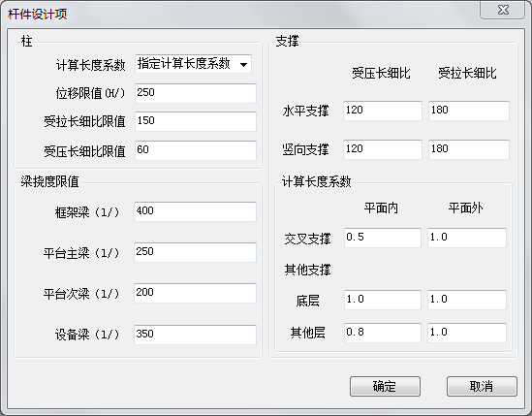Confirm settings with the 确定 button
532x416 pixels.
385,387
